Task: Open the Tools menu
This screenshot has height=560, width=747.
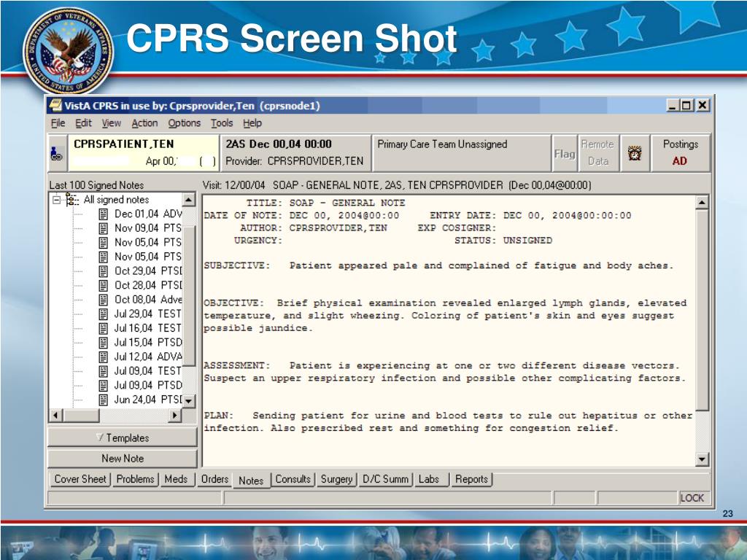Action: [x=222, y=123]
